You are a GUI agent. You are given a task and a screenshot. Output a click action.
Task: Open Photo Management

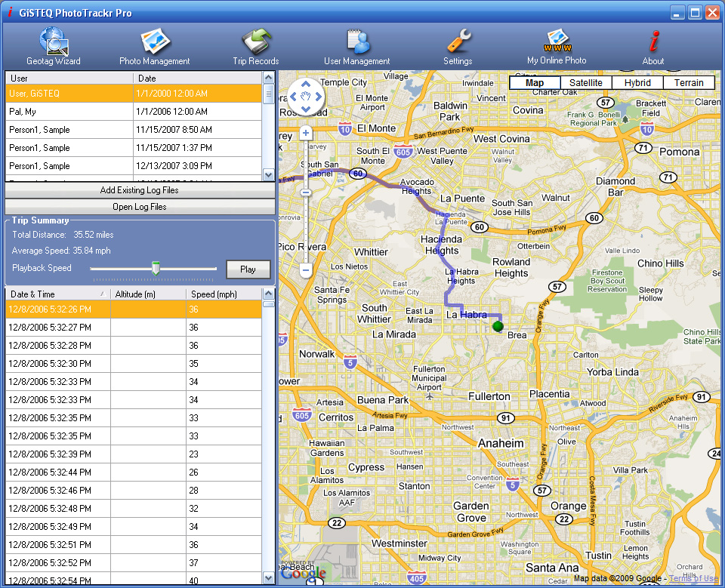[x=154, y=46]
